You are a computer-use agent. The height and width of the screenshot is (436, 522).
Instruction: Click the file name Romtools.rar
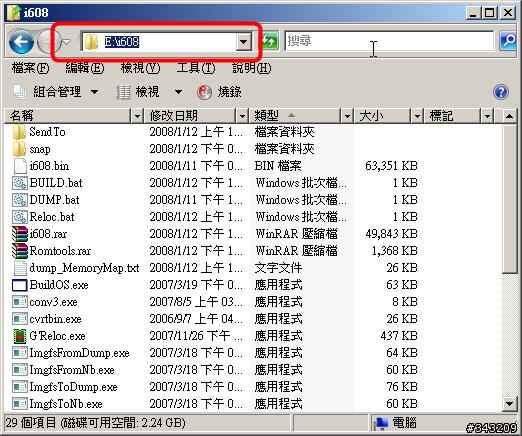pos(60,251)
